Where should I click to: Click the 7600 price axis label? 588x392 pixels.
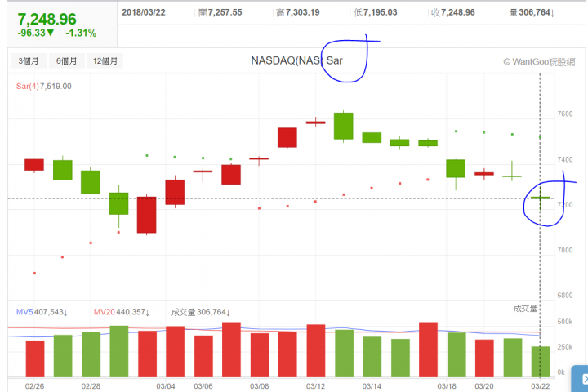[x=565, y=114]
